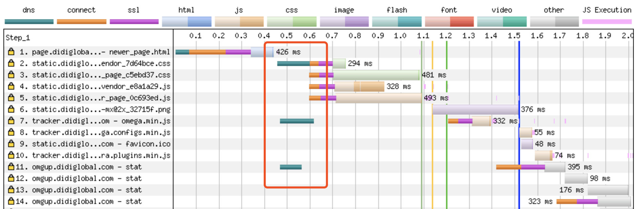Click the dns bar on request 11 row
This screenshot has height=209, width=644.
coord(291,167)
